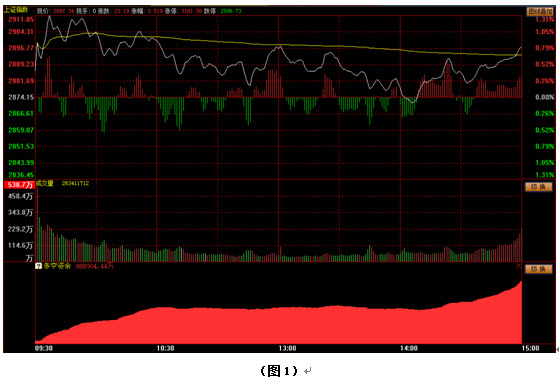This screenshot has height=387, width=559.
Task: Click the 09:30 opening time marker
Action: coord(44,348)
